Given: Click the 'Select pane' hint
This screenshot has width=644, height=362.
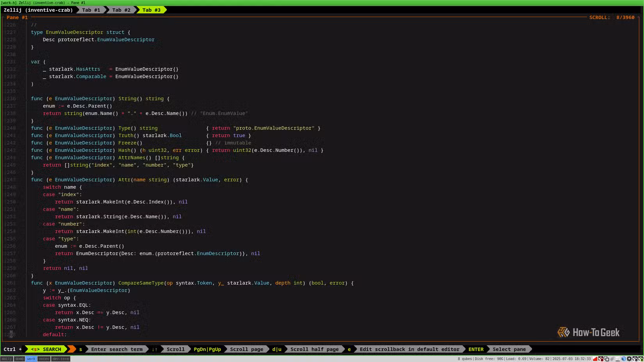Looking at the screenshot, I should pyautogui.click(x=509, y=350).
